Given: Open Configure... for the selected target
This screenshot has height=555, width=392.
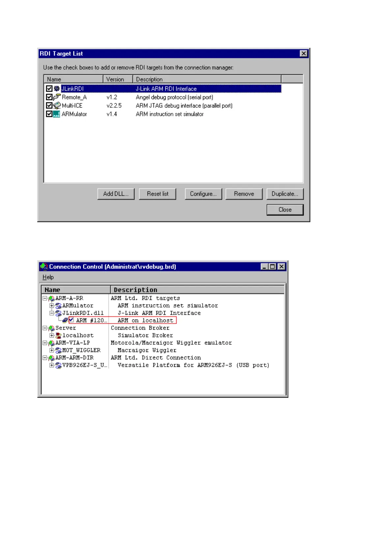Looking at the screenshot, I should coord(203,194).
